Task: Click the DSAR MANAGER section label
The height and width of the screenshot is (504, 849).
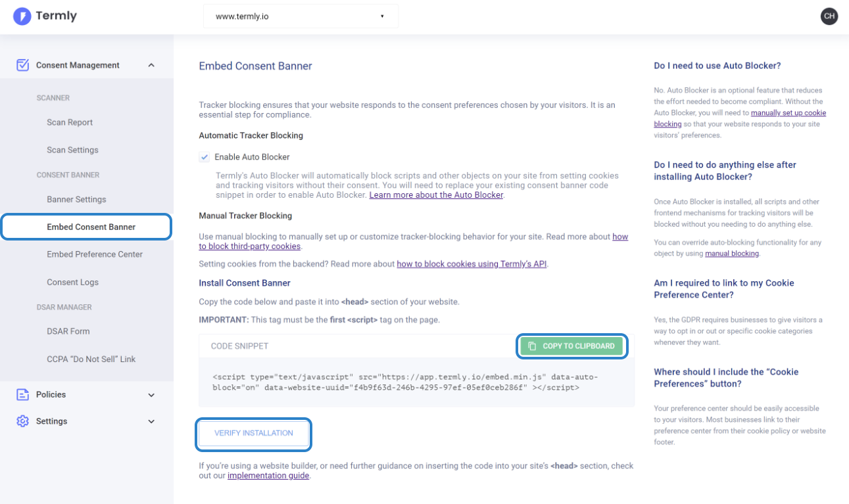Action: click(x=64, y=307)
